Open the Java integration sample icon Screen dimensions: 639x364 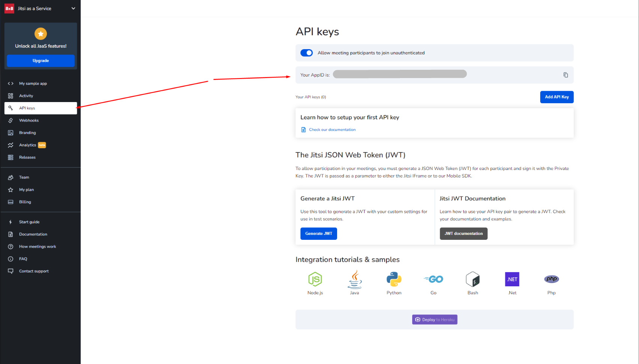click(354, 280)
